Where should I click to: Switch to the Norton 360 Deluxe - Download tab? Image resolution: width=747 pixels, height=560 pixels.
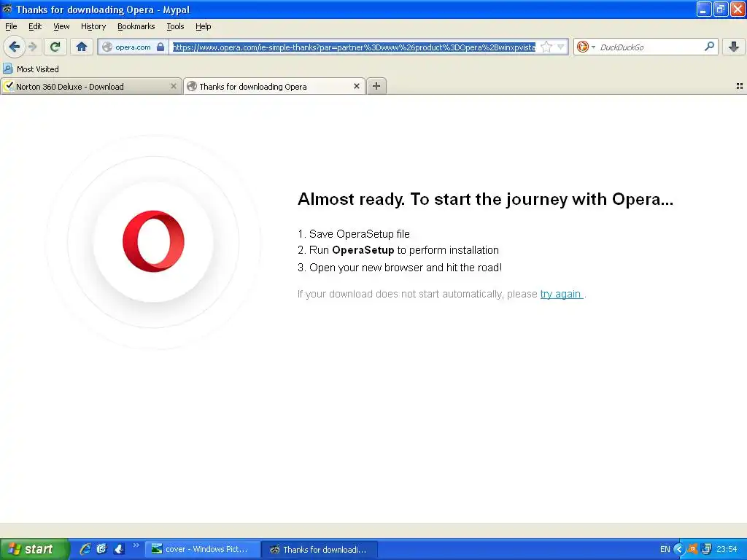click(x=90, y=87)
